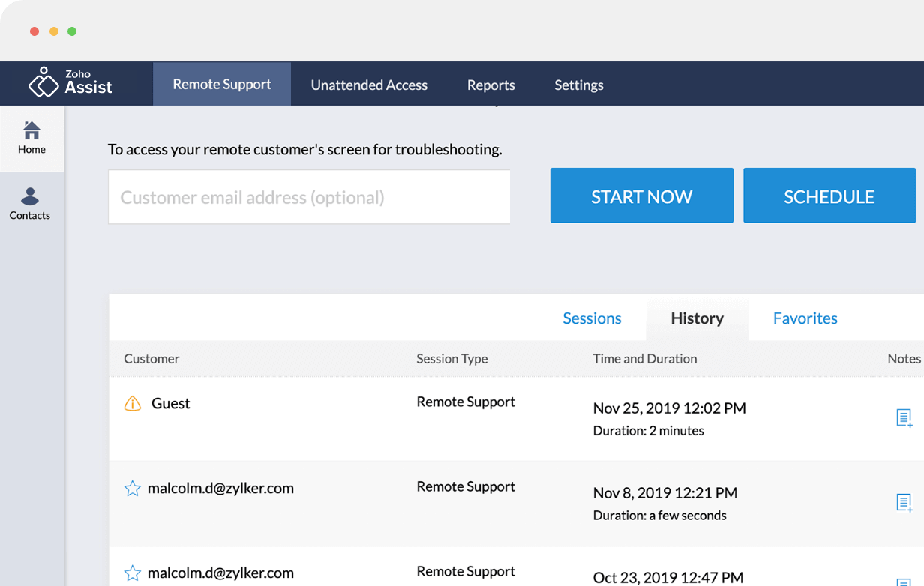This screenshot has height=586, width=924.
Task: Go to the Reports tab
Action: (x=490, y=85)
